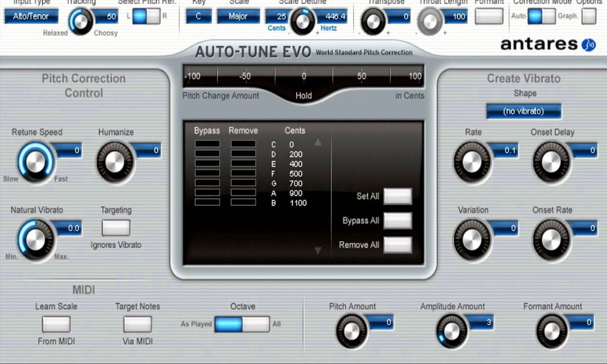Click the vibrato Rate knob
Screen dimensions: 607x364
pyautogui.click(x=472, y=162)
